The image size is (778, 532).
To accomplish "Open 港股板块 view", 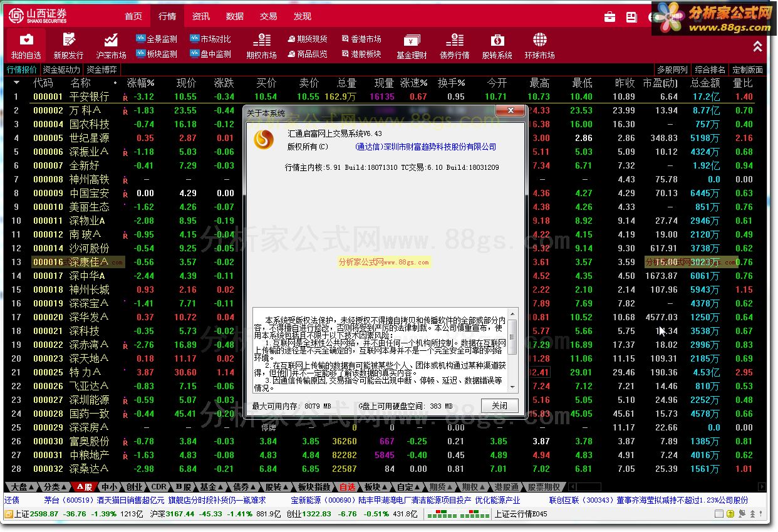I will tap(361, 55).
